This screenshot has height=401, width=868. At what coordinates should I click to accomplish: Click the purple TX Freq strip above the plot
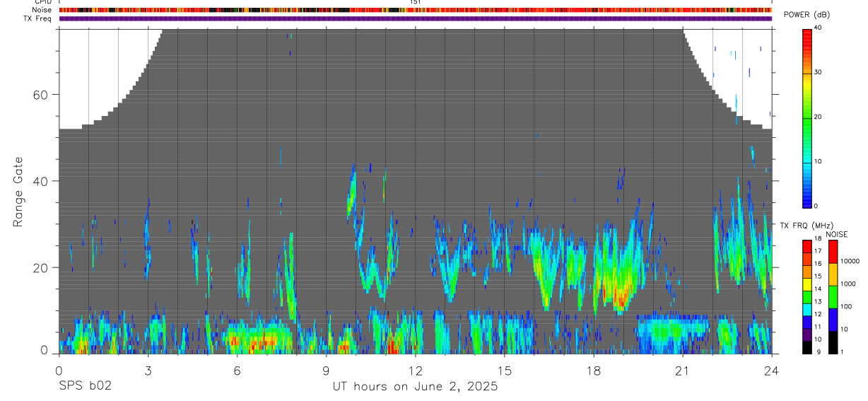(x=416, y=18)
